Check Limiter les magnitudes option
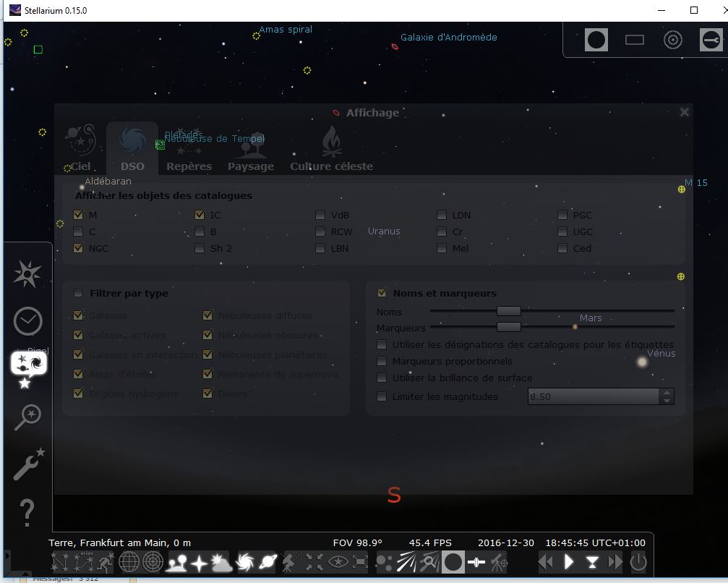Viewport: 728px width, 583px height. tap(382, 396)
